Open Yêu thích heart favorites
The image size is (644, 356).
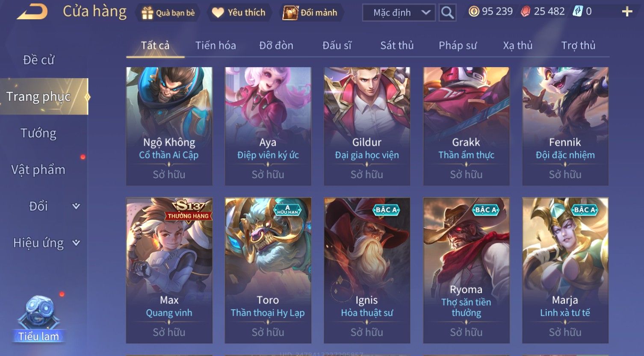(218, 13)
